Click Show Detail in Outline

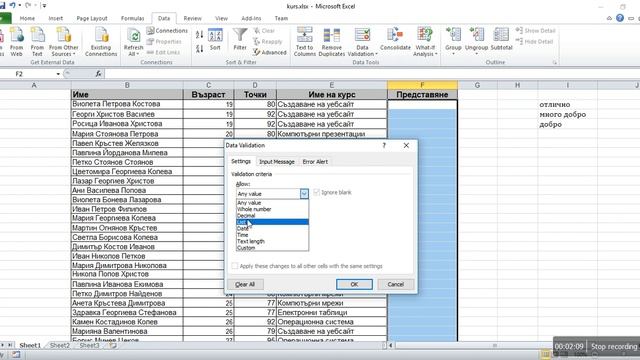pyautogui.click(x=536, y=31)
